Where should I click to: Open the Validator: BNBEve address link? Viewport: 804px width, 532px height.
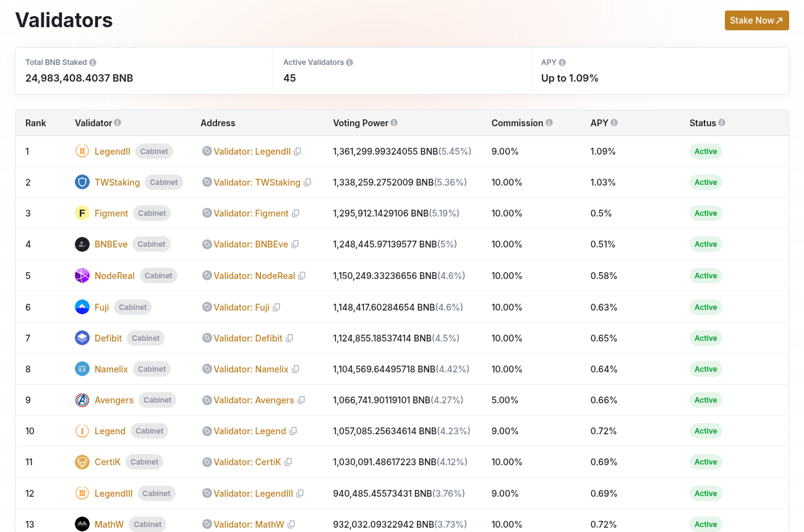pos(251,244)
